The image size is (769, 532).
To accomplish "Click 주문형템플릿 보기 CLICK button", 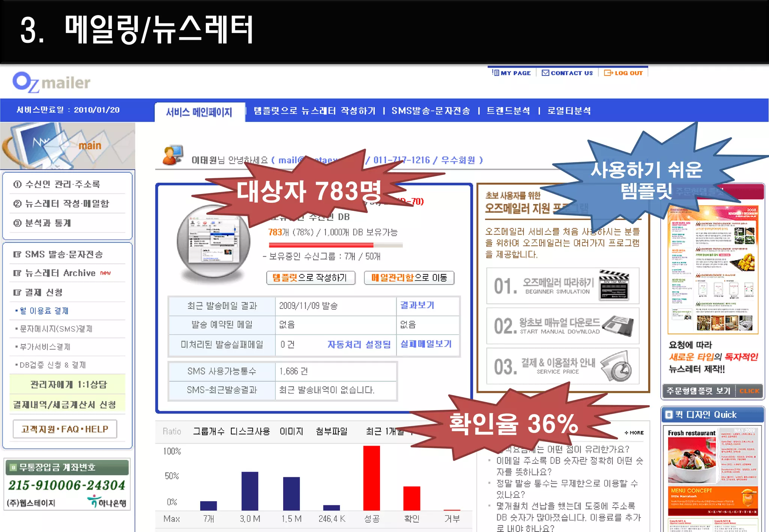I will pos(713,391).
